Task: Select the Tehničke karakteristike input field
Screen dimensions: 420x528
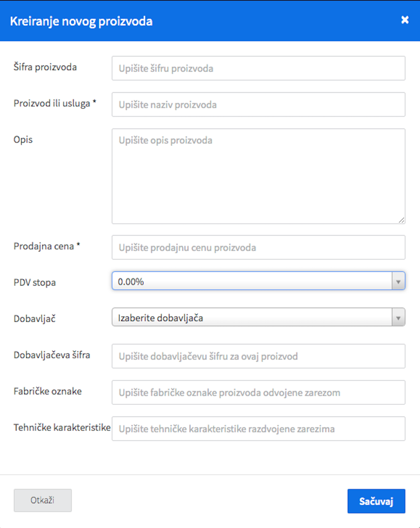Action: (258, 429)
